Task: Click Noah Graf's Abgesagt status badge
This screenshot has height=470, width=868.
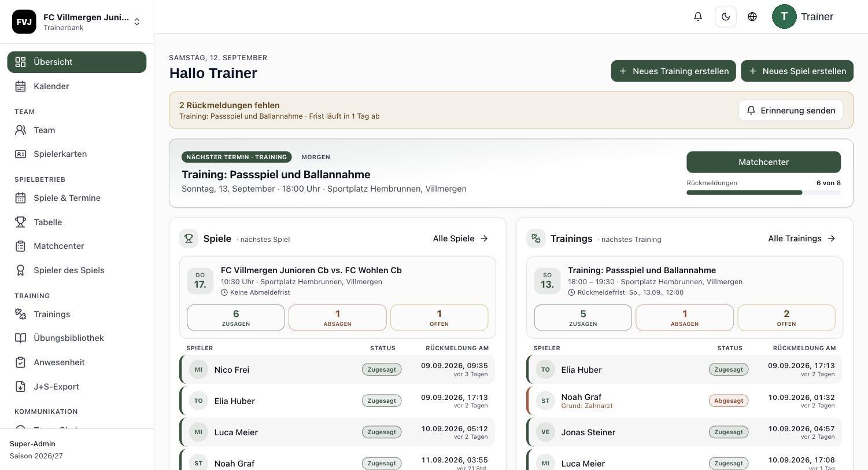Action: 729,401
